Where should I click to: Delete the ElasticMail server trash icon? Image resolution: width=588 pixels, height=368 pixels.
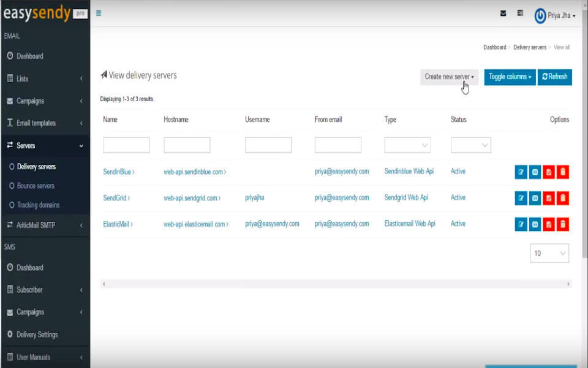pos(562,224)
